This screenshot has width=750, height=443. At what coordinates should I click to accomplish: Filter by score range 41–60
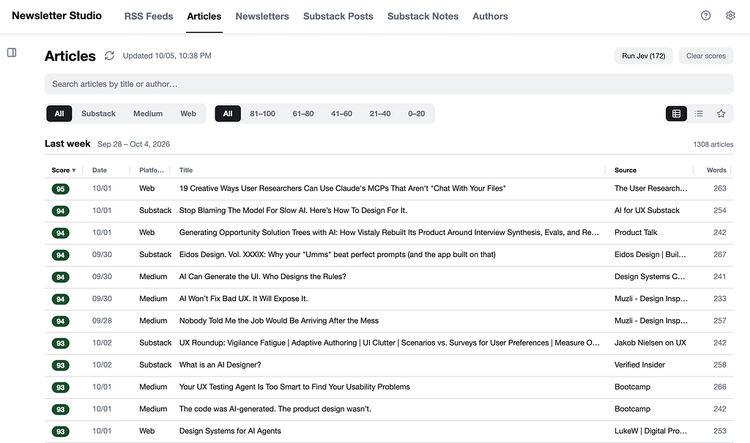(342, 113)
